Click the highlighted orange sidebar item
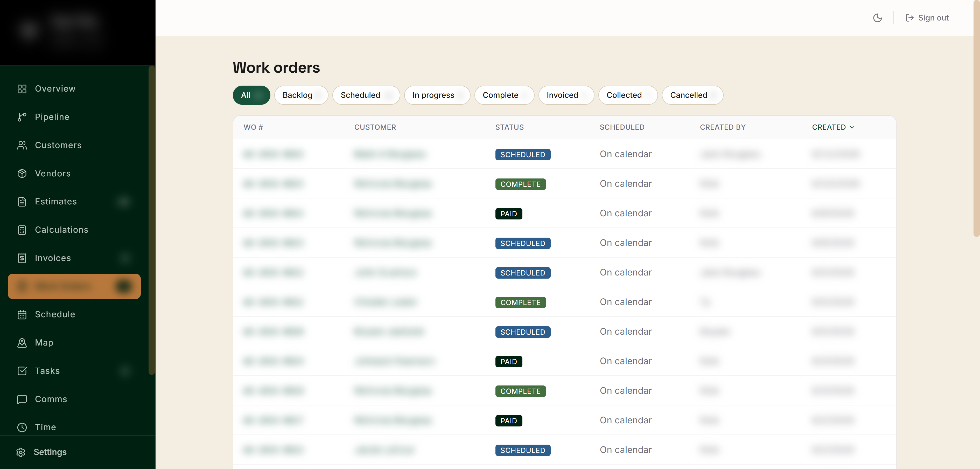Viewport: 980px width, 469px height. coord(74,286)
